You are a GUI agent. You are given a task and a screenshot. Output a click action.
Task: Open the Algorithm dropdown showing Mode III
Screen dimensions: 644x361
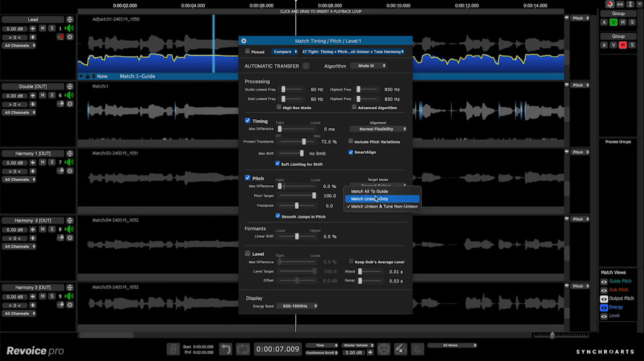coord(369,65)
